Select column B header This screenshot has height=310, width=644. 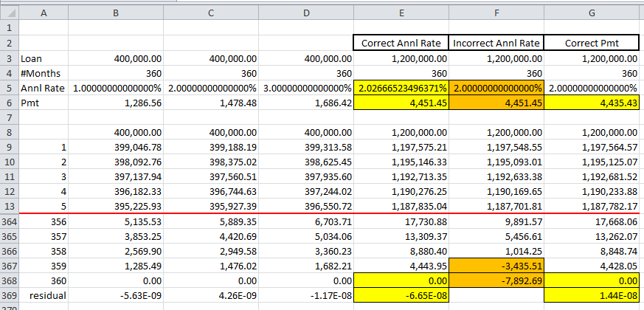(116, 13)
